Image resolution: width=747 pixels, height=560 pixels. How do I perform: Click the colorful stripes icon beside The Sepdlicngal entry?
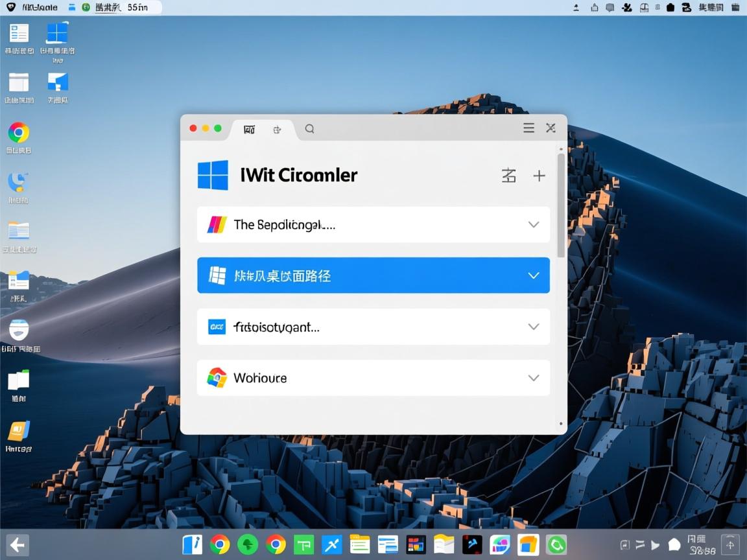216,224
